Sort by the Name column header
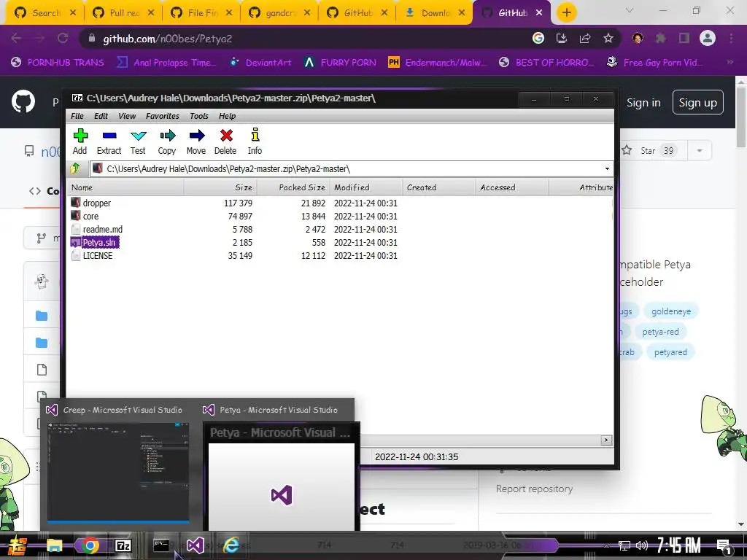The width and height of the screenshot is (747, 560). [x=125, y=187]
